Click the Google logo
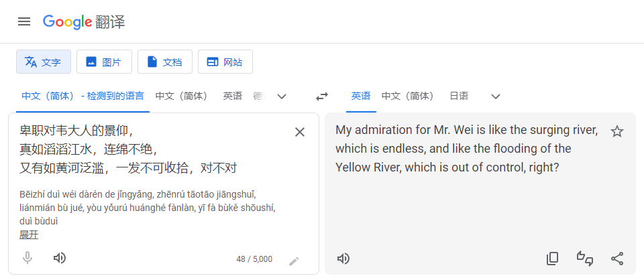Viewport: 644px width, 280px height. tap(67, 21)
